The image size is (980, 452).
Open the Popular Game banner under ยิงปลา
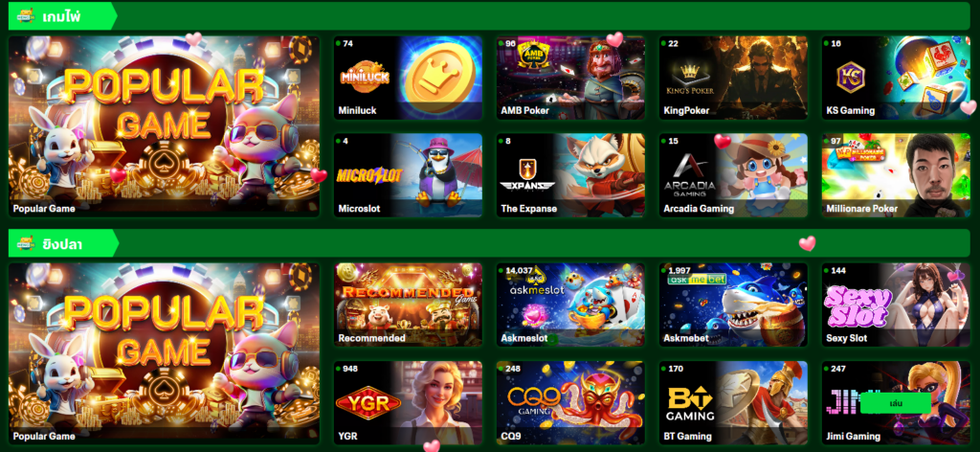pyautogui.click(x=164, y=353)
